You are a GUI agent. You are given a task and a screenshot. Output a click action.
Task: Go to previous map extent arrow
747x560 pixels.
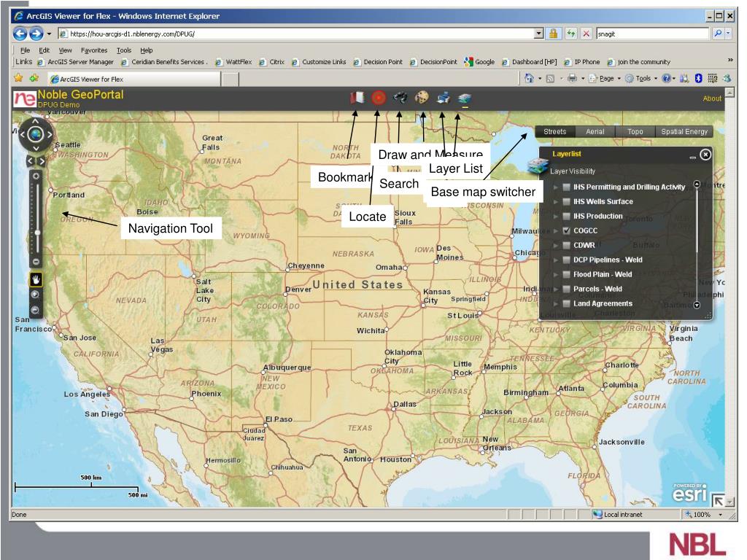31,161
